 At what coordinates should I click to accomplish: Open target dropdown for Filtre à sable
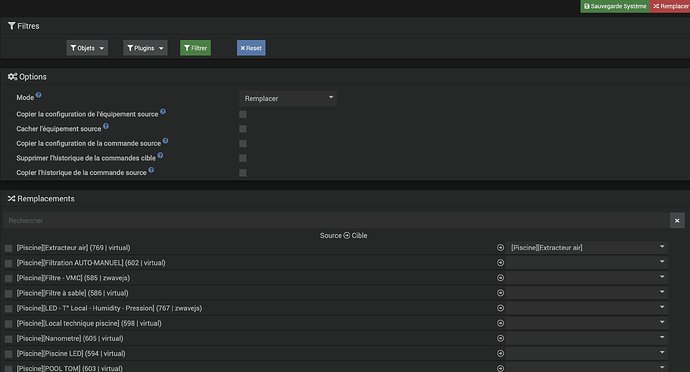pyautogui.click(x=587, y=293)
